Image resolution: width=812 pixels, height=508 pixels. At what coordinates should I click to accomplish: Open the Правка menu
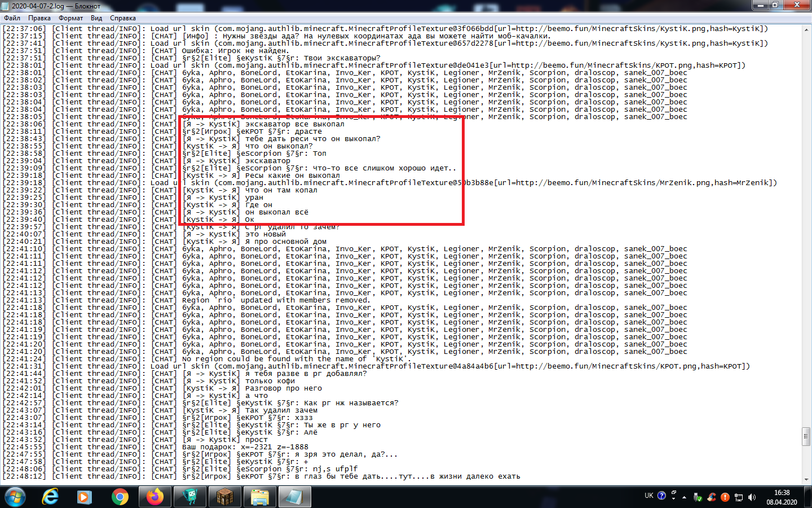point(39,18)
